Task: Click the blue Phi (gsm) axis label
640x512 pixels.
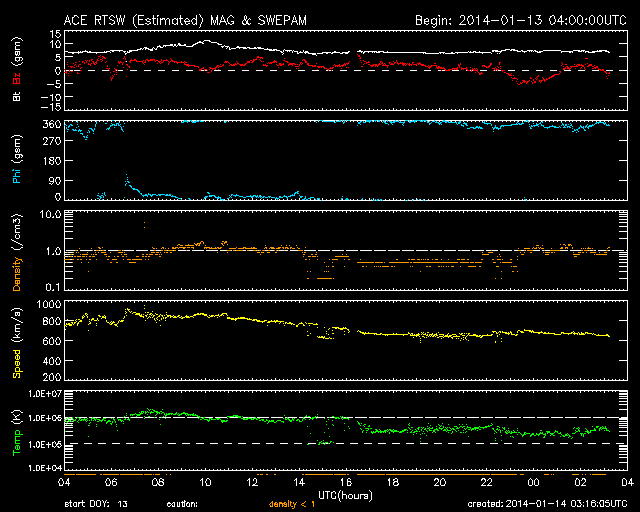Action: coord(18,162)
